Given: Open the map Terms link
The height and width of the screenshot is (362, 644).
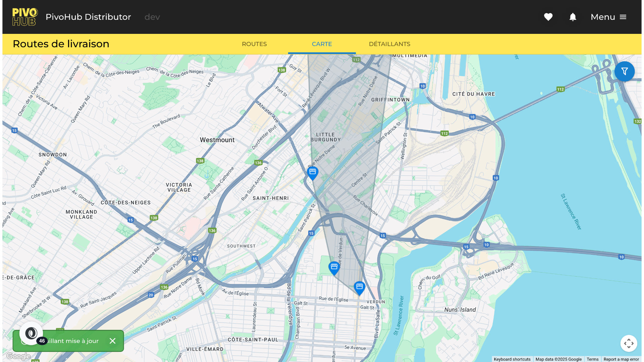Looking at the screenshot, I should click(592, 359).
